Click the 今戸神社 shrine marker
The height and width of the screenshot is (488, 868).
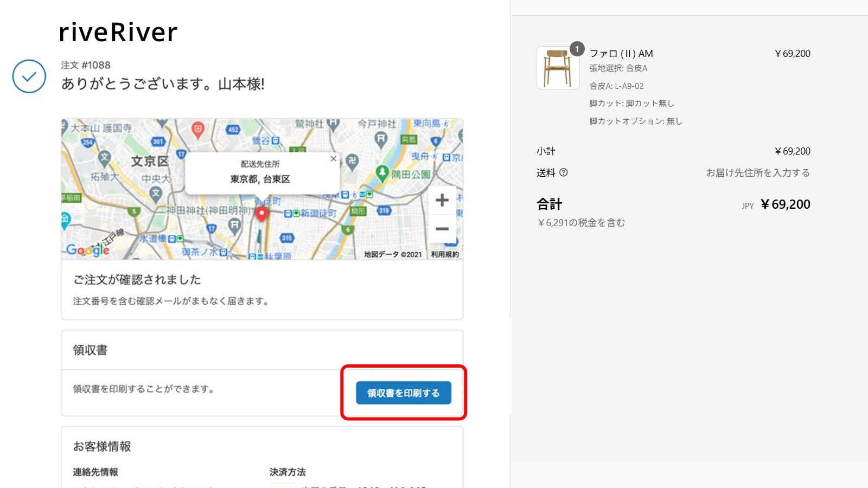(381, 139)
